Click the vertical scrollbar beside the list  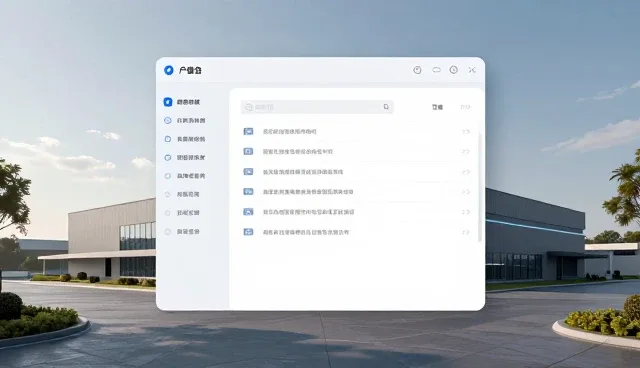480,187
